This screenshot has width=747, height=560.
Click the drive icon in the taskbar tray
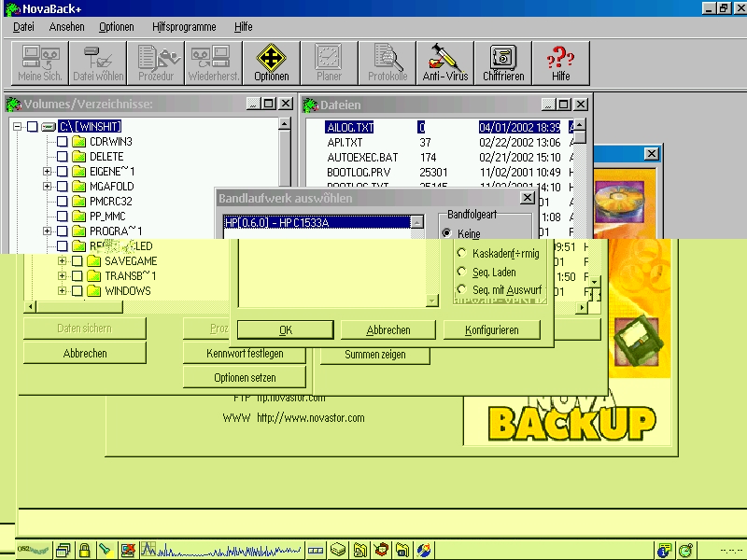pos(338,551)
